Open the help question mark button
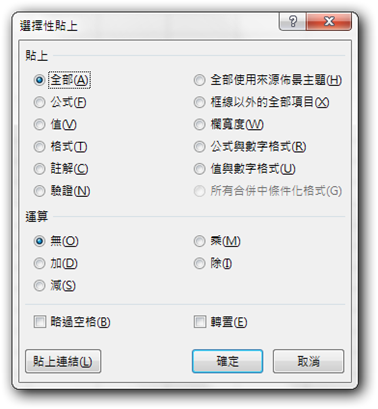 (292, 21)
